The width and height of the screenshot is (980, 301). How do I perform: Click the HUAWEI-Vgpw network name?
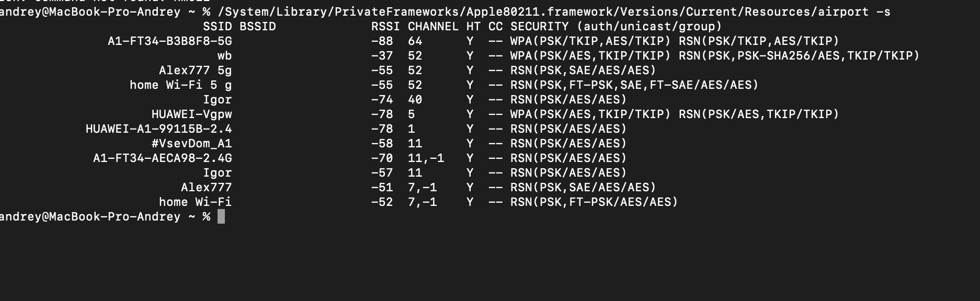(192, 114)
